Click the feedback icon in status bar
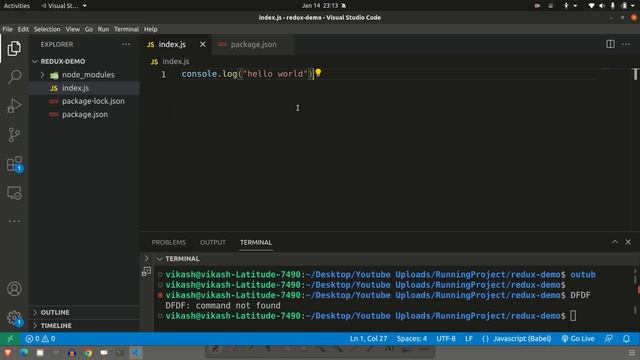640x360 pixels. pyautogui.click(x=608, y=338)
